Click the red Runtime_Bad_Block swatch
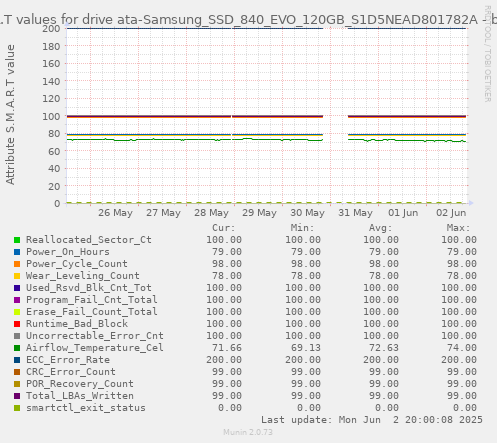Screen dimensions: 497x443 (x=17, y=324)
